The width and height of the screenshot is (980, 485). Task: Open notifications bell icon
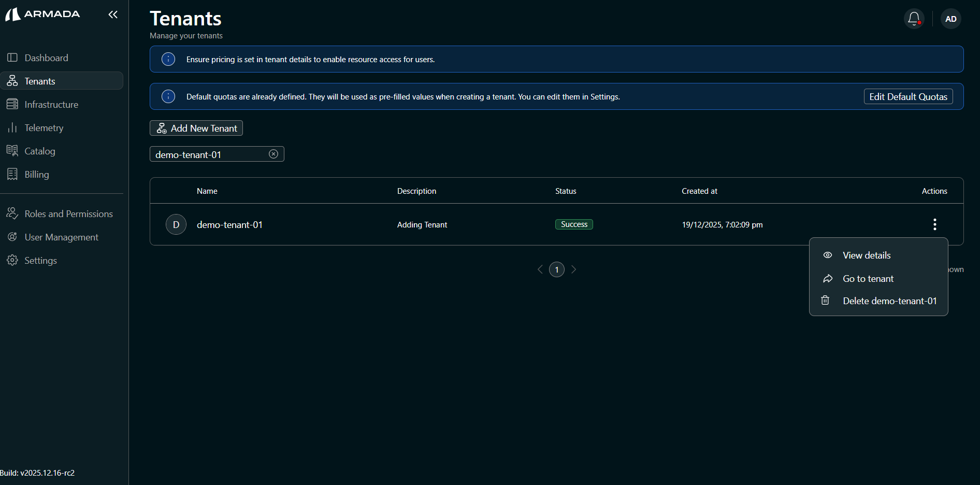914,19
